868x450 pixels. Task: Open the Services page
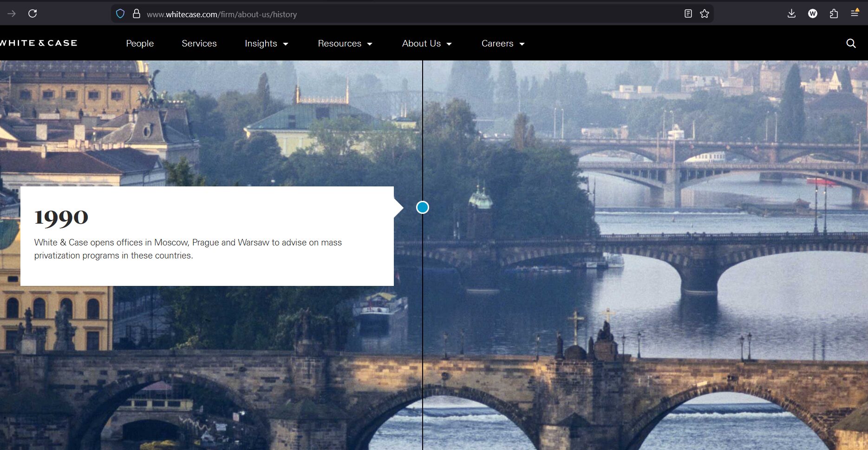pos(199,43)
